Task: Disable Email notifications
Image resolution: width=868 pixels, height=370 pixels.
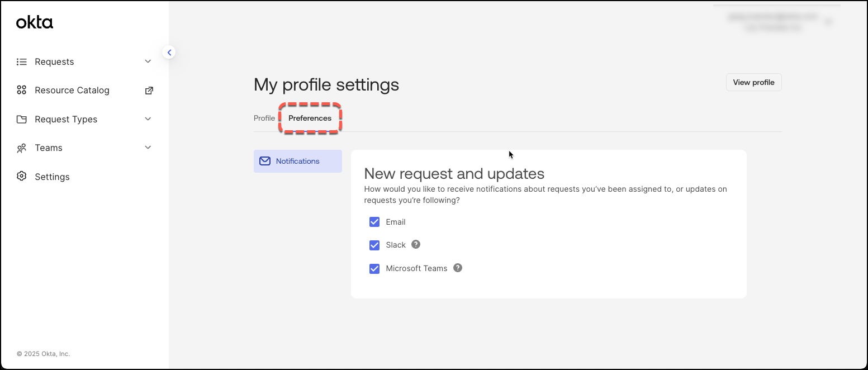Action: point(374,222)
